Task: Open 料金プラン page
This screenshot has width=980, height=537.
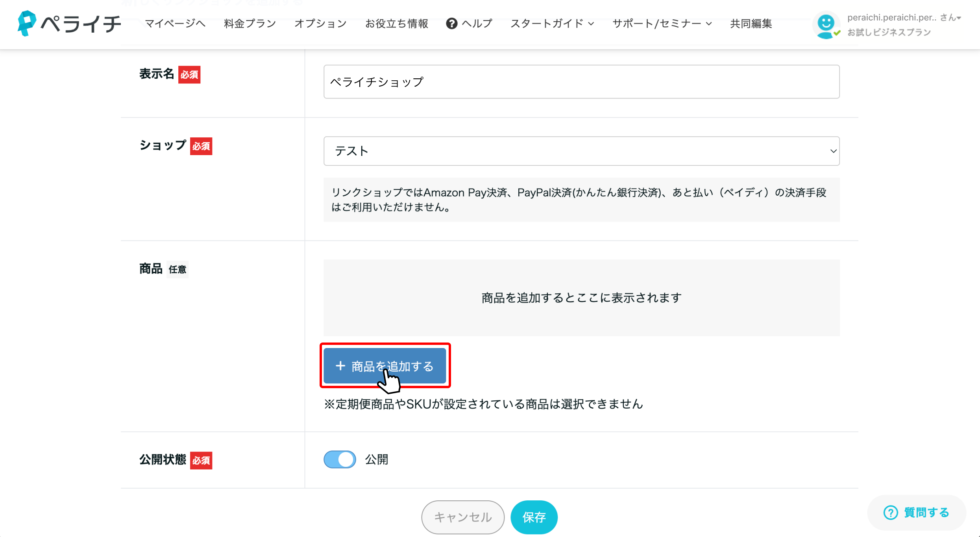Action: coord(250,24)
